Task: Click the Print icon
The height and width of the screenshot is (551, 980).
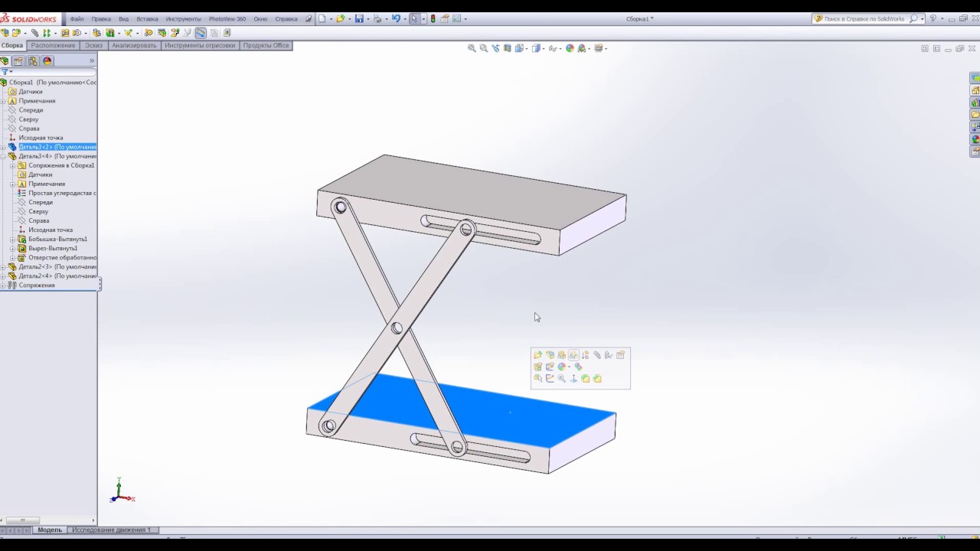Action: coord(377,18)
